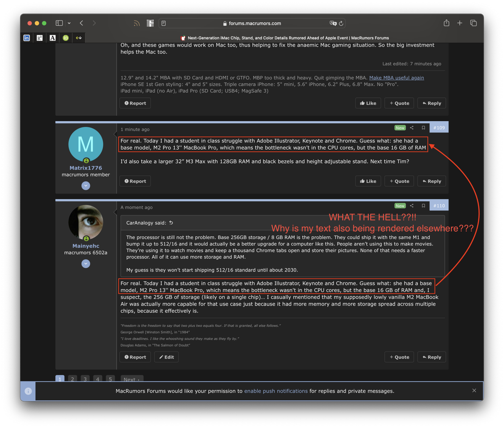This screenshot has width=504, height=428.
Task: Quote Mainyehc's post
Action: coord(399,357)
